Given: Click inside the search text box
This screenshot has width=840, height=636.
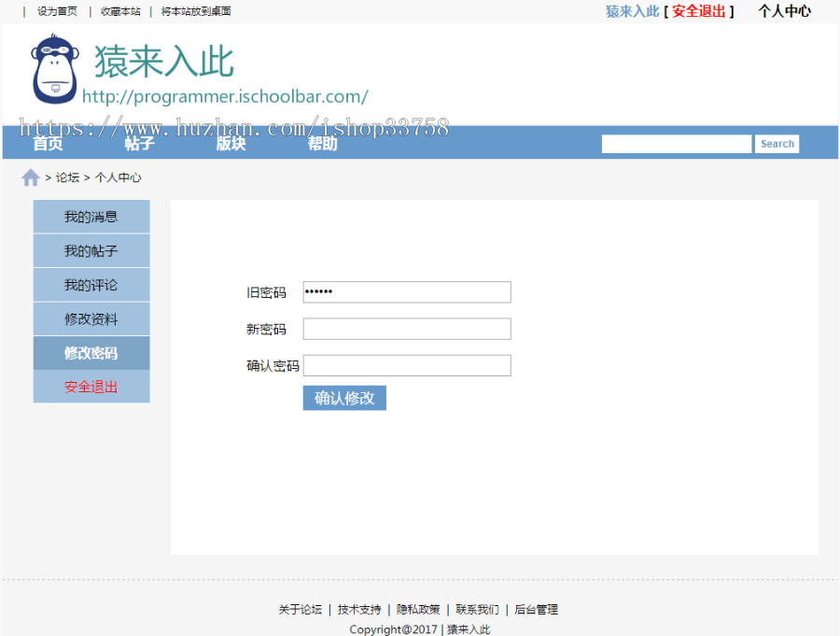Looking at the screenshot, I should (x=676, y=143).
